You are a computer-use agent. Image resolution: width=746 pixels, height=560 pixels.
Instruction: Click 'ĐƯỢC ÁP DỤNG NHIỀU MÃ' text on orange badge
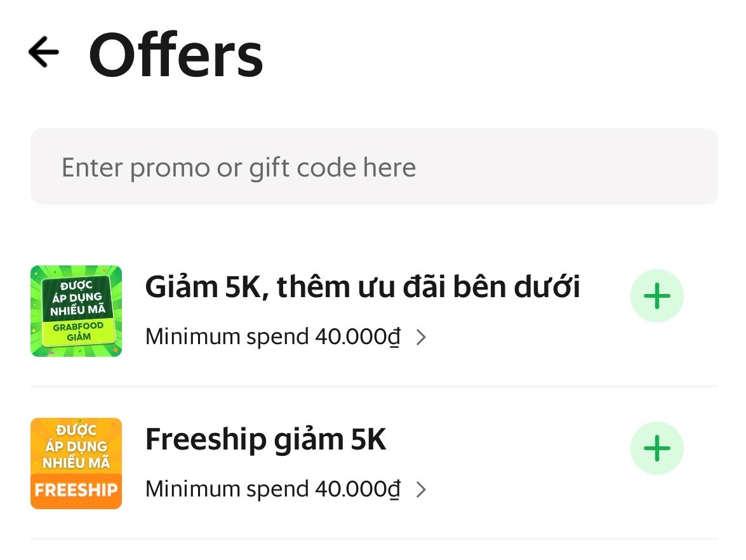(76, 447)
